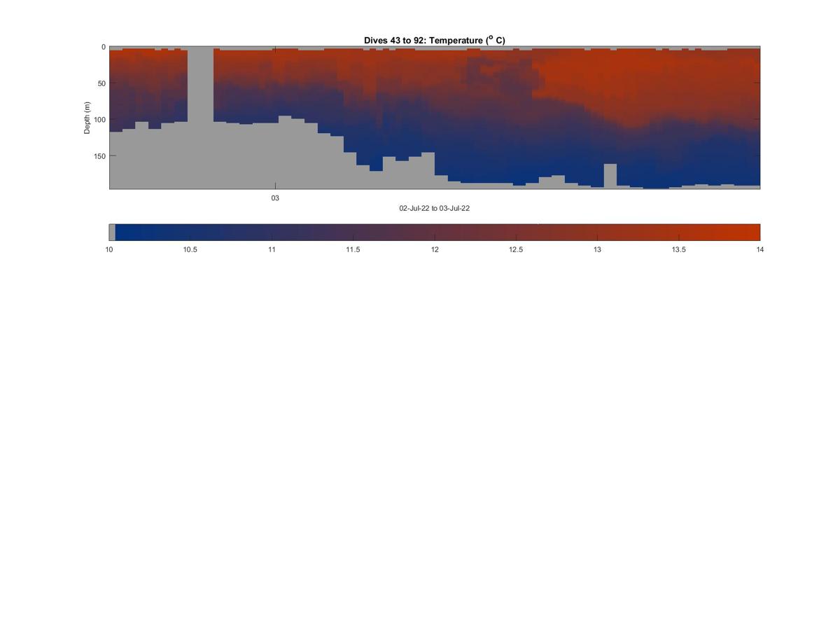Click the orange end of the colorbar near 14
This screenshot has height=620, width=840.
[752, 233]
